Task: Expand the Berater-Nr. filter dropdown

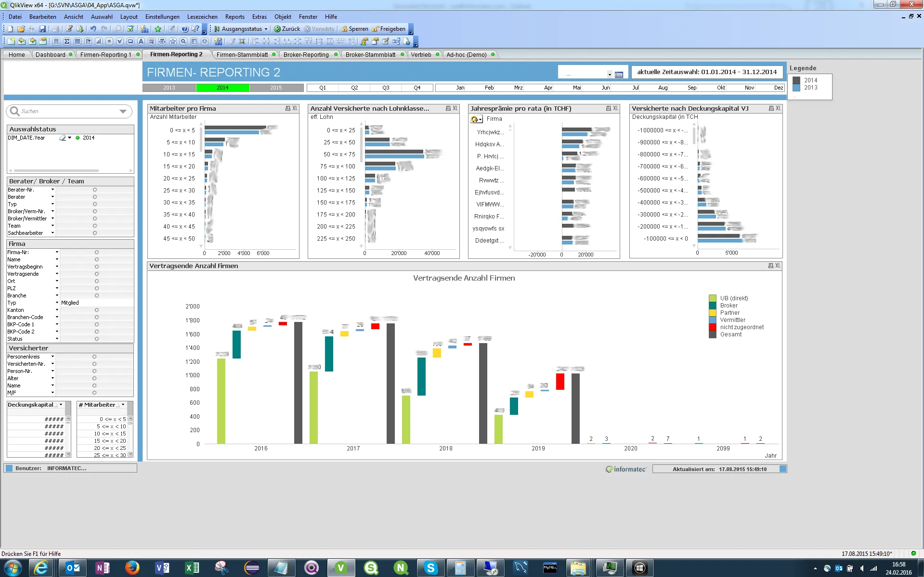Action: [x=52, y=190]
